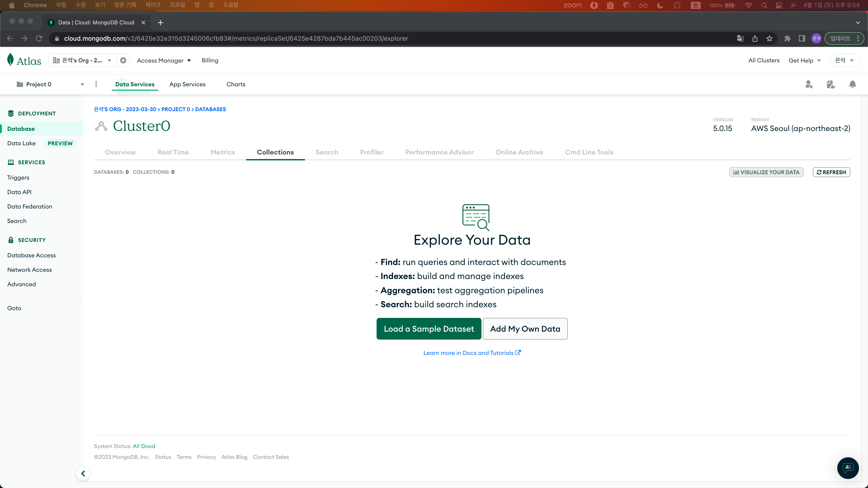Click invite user to project icon
This screenshot has width=868, height=488.
click(x=809, y=84)
